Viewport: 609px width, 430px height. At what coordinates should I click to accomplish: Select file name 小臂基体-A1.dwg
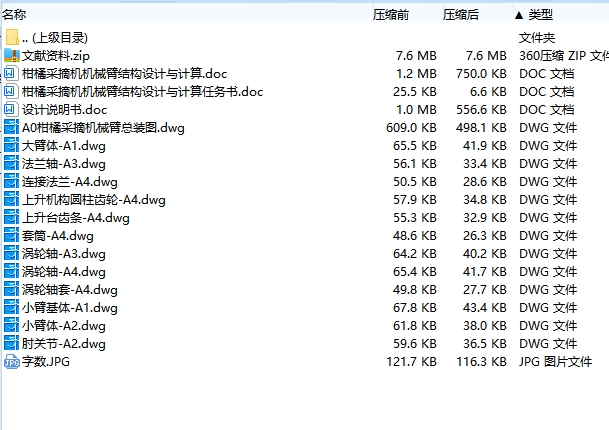(x=70, y=308)
